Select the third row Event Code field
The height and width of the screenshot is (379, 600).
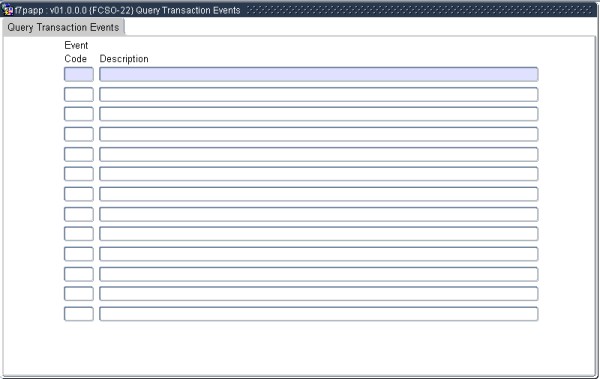pos(79,114)
